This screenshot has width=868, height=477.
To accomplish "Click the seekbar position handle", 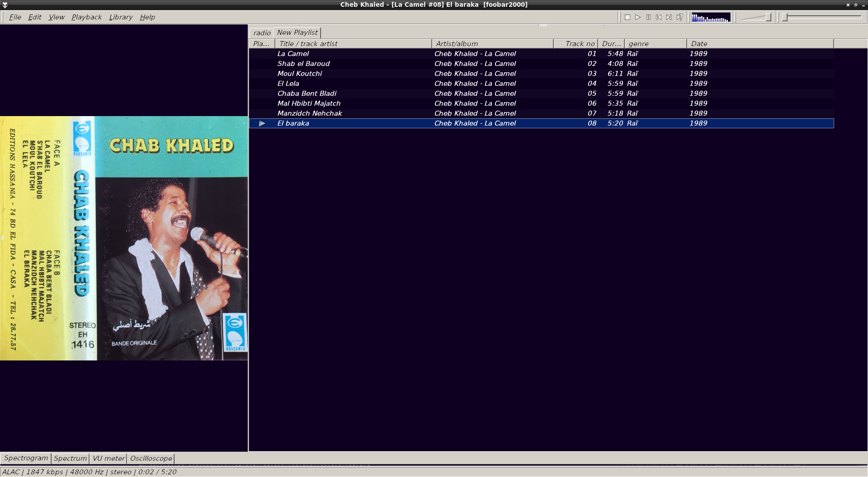I will pos(785,17).
